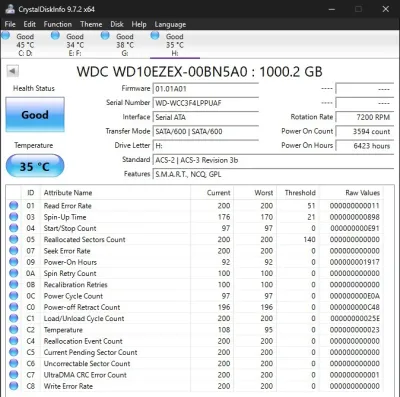400x397 pixels.
Task: Click the 35 °C temperature button
Action: coord(35,166)
